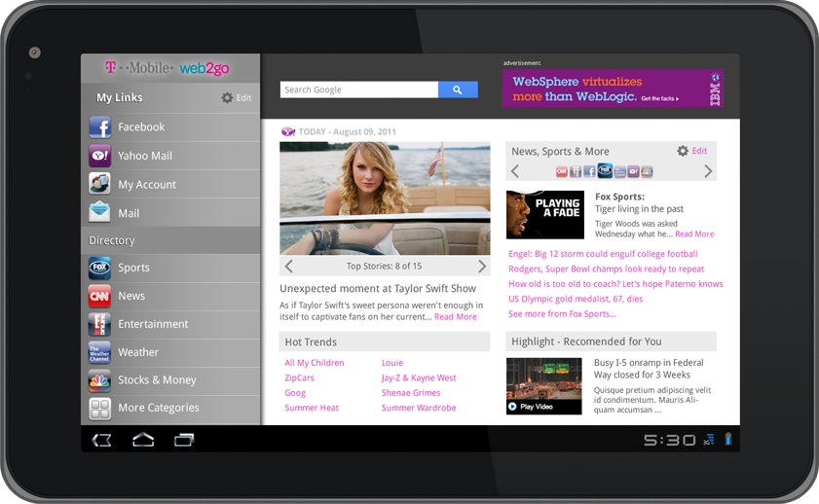Select Facebook icon in news carousel
This screenshot has height=504, width=819.
coord(589,171)
